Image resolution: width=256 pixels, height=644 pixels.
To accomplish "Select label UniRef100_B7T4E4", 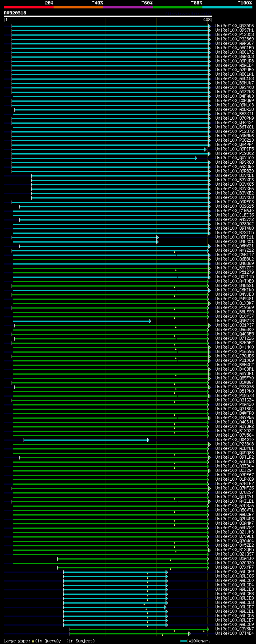I will coord(234,633).
